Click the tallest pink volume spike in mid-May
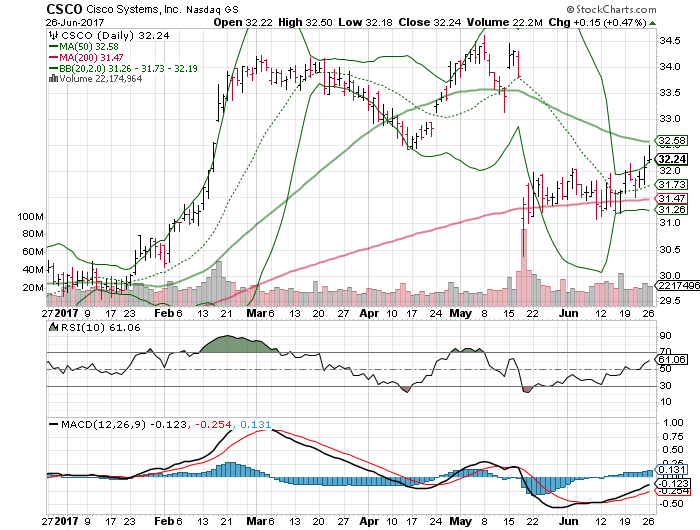This screenshot has width=700, height=530. [524, 267]
